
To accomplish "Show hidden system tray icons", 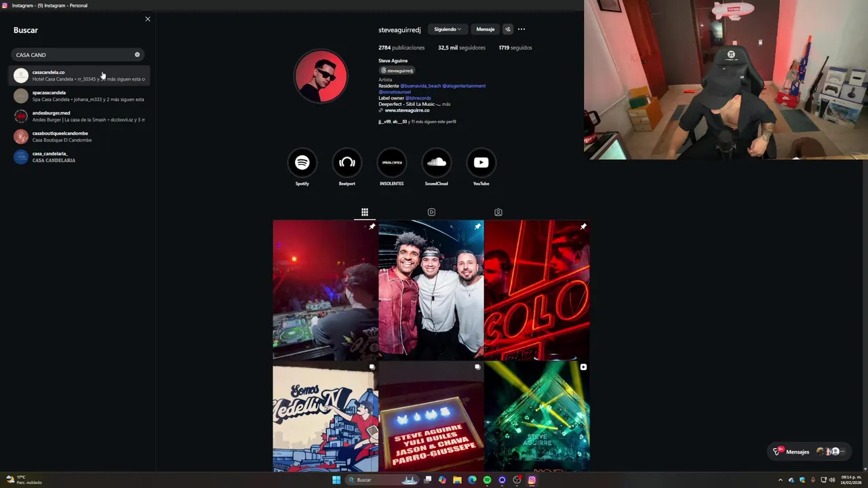I will pos(780,480).
